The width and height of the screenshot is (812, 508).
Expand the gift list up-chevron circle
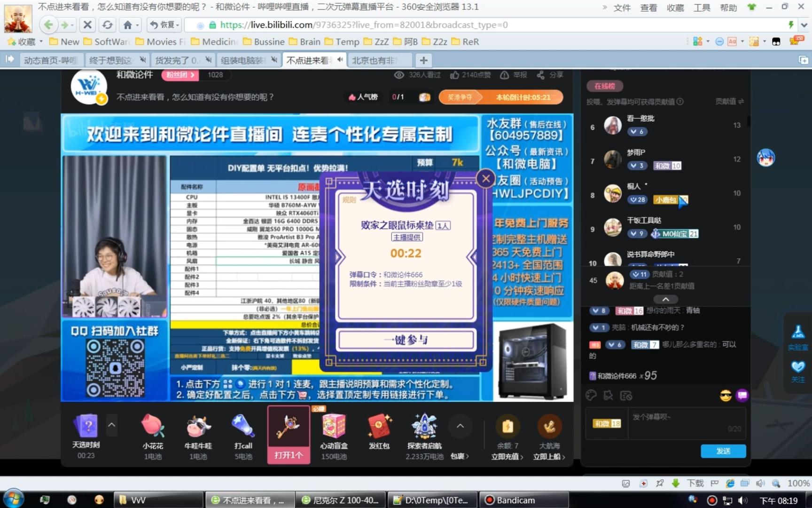tap(460, 426)
